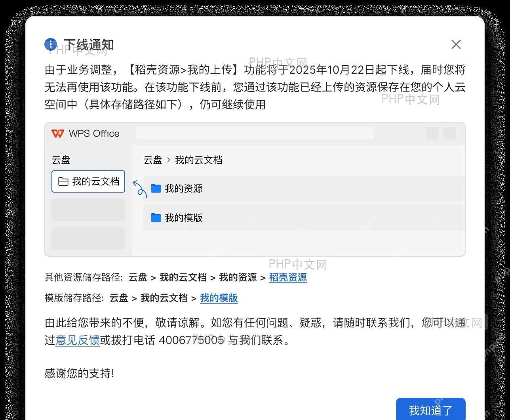Click the 模版储存路径 label
The height and width of the screenshot is (420, 510).
click(x=74, y=298)
